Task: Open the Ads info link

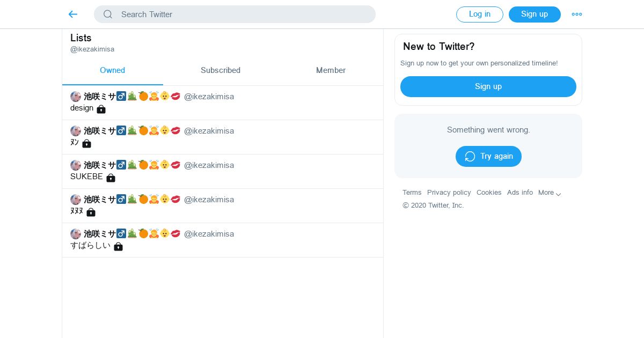Action: [519, 193]
